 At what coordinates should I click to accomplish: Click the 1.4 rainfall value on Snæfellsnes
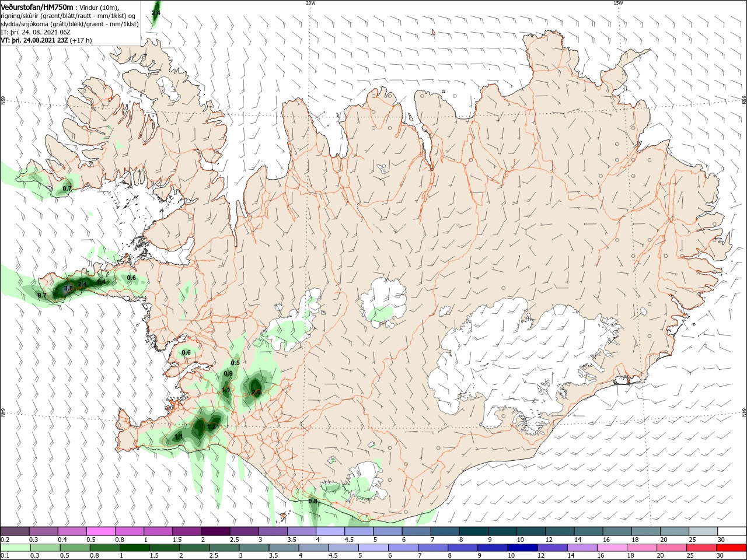click(x=101, y=282)
